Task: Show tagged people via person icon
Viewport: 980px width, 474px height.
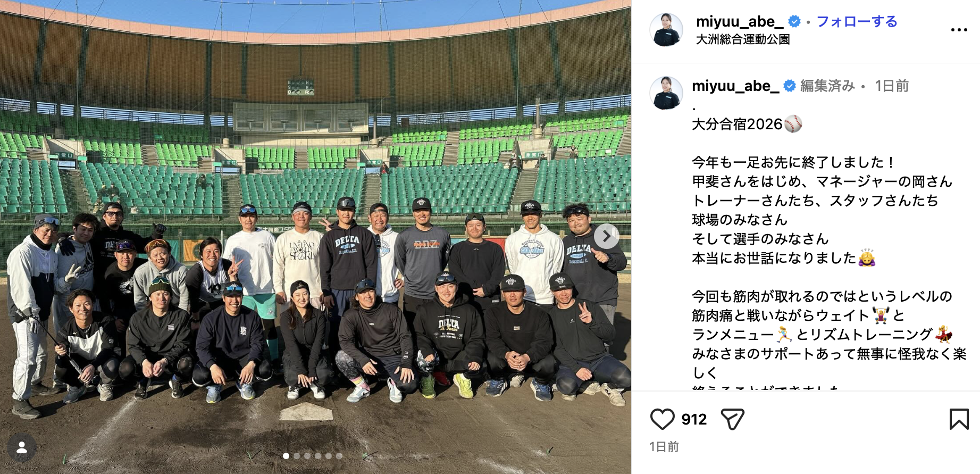Action: click(22, 448)
